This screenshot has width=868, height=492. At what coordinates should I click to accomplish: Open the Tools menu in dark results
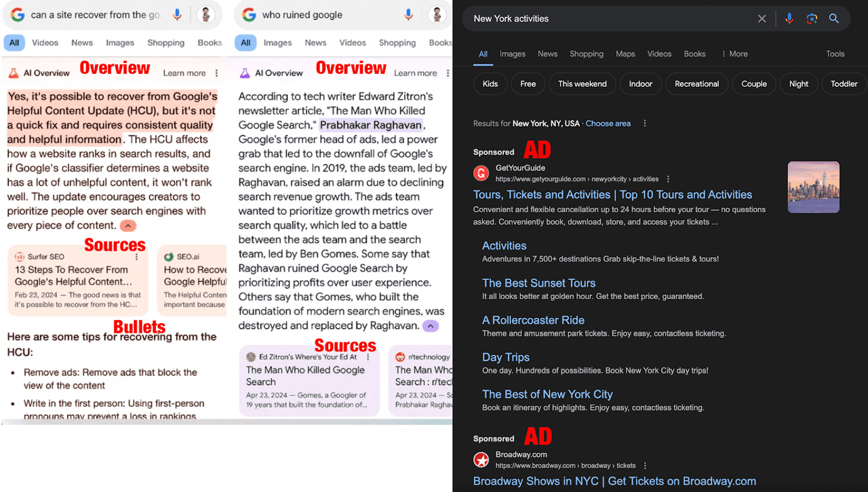835,54
